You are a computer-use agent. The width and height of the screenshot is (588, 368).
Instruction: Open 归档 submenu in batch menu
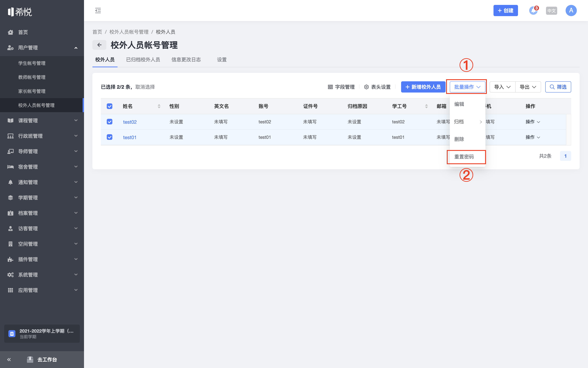point(467,122)
